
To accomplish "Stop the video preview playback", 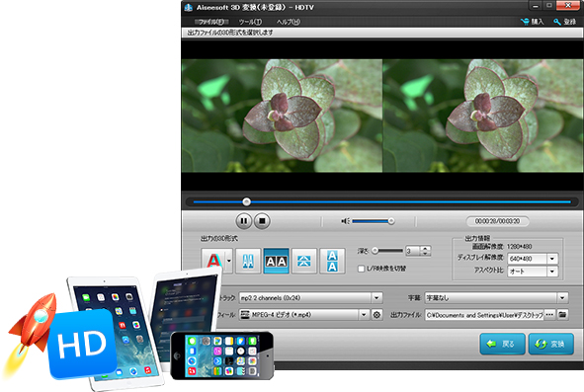I will click(262, 221).
